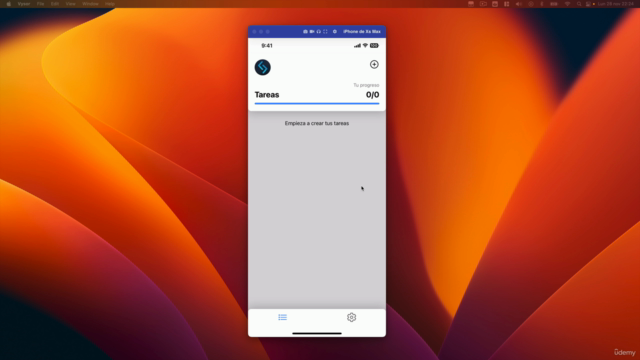Click the '0/0' progress count
This screenshot has height=360, width=640.
point(372,95)
